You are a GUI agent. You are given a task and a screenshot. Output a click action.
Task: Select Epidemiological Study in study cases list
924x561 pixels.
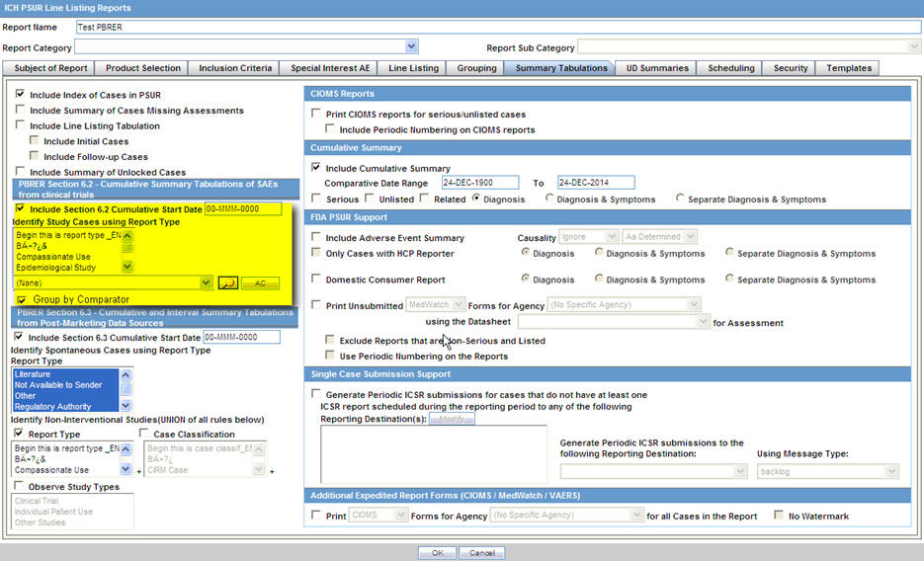56,268
